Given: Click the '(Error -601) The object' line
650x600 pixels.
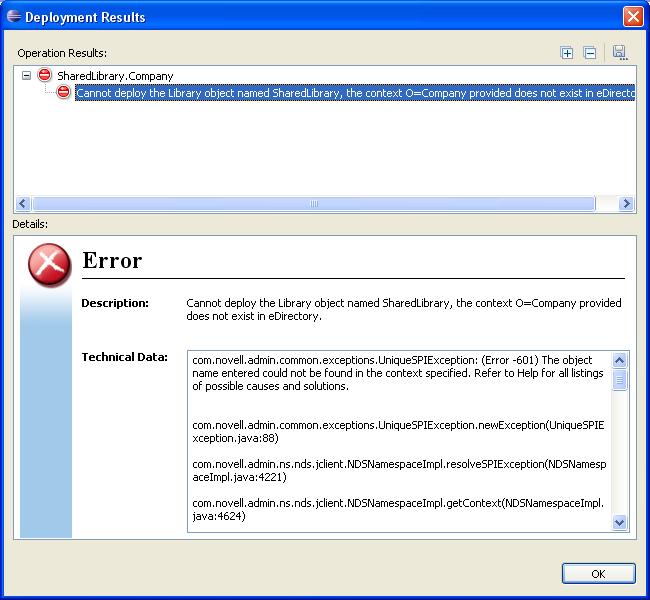Looking at the screenshot, I should click(392, 360).
